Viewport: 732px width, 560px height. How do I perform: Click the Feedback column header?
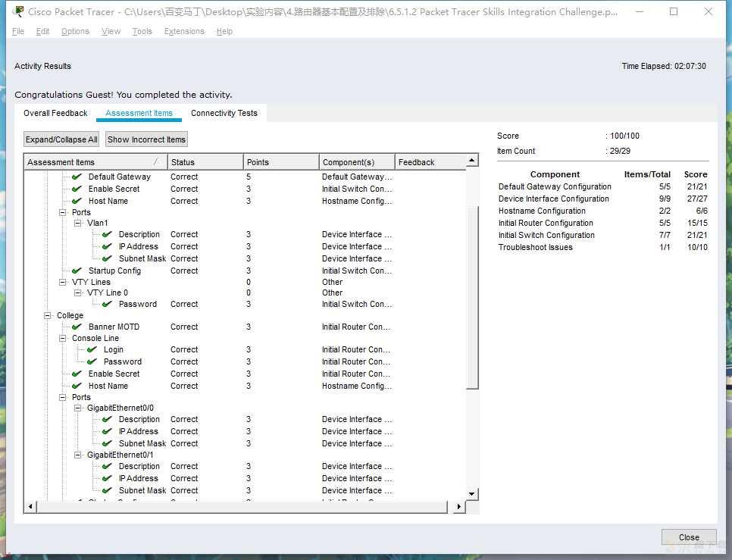pos(430,162)
